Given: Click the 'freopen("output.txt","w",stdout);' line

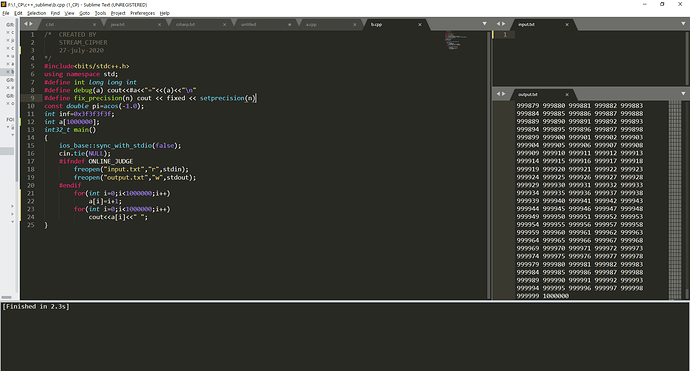Looking at the screenshot, I should pos(135,177).
